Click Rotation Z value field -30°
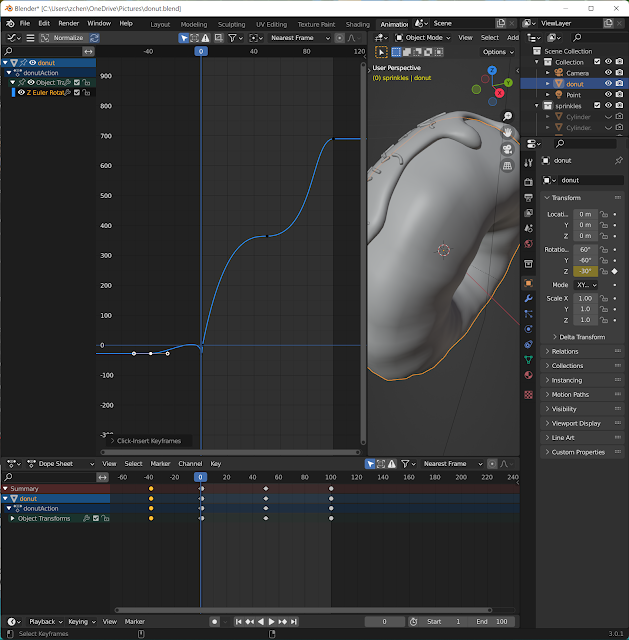 click(585, 271)
